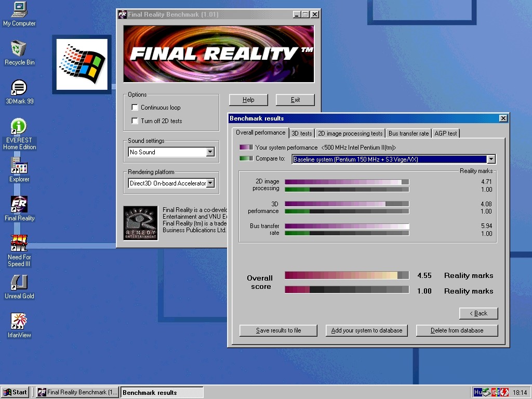Click the 5.94 bus transfer value

[486, 226]
